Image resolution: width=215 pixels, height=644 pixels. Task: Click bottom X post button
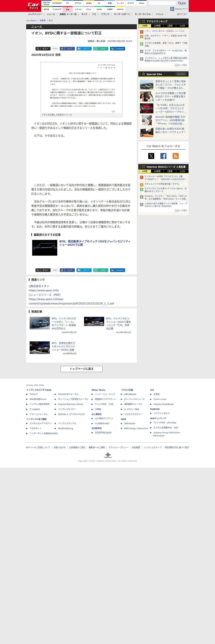(x=43, y=270)
